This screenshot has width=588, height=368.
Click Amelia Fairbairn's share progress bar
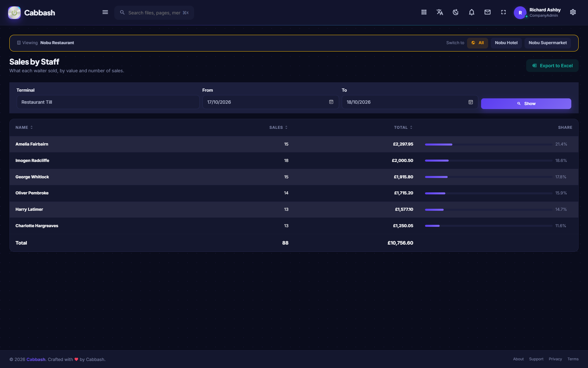click(x=488, y=145)
